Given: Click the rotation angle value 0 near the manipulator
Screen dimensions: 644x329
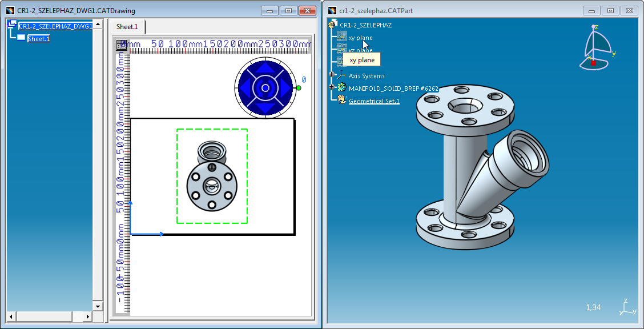Looking at the screenshot, I should tap(304, 80).
